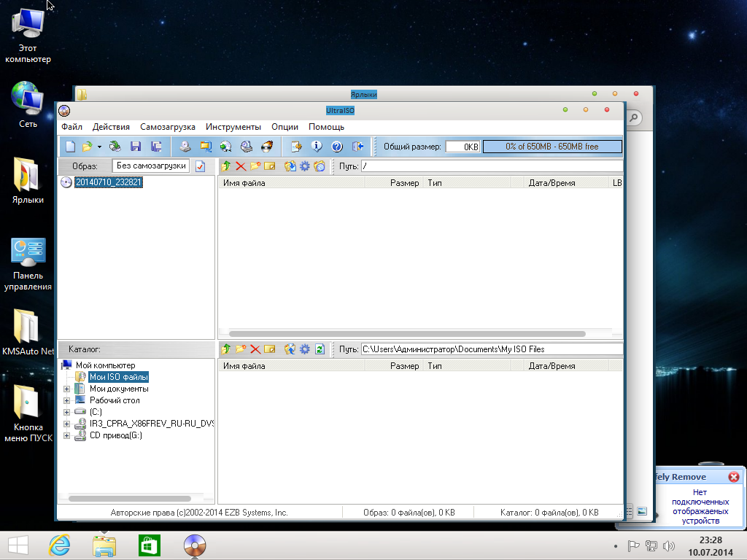The width and height of the screenshot is (747, 560).
Task: Click the 0% of 650MB capacity bar
Action: (x=552, y=147)
